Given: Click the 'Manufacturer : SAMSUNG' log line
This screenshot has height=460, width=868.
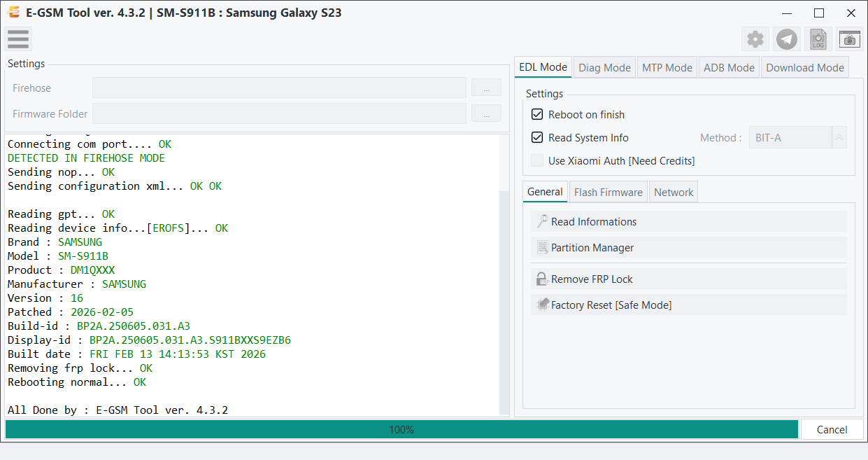Looking at the screenshot, I should [x=77, y=284].
